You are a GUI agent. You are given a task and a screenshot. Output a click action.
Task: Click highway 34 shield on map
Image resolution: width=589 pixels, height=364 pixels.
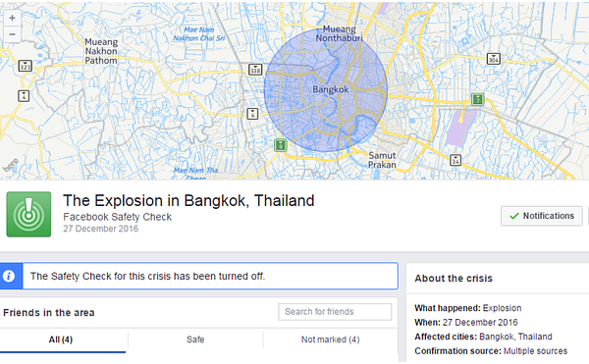pos(455,160)
